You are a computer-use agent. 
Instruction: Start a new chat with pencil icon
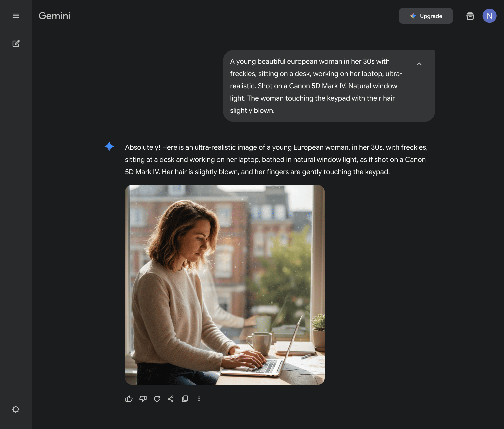[x=16, y=44]
